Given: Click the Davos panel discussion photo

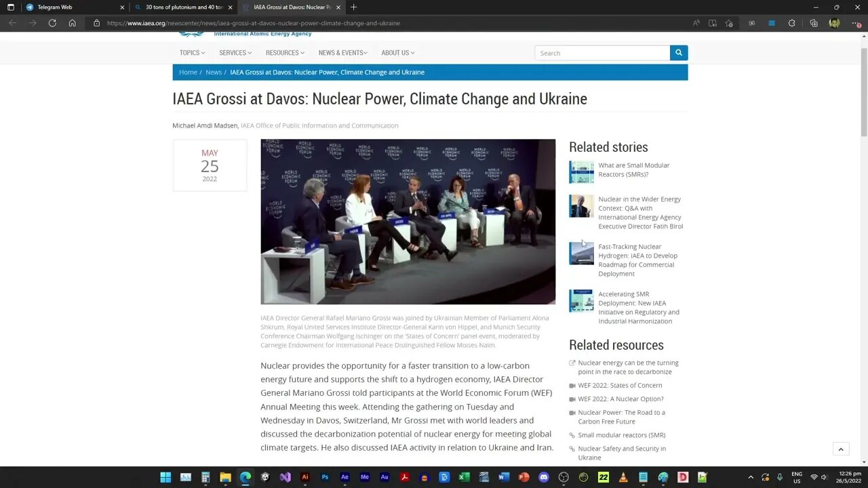Looking at the screenshot, I should 408,222.
